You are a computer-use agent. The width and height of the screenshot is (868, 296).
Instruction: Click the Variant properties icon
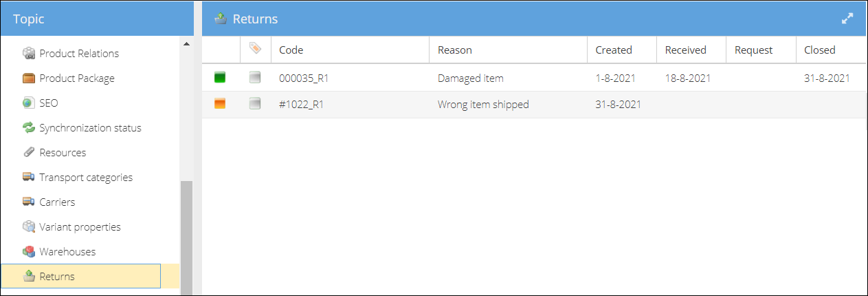[29, 227]
